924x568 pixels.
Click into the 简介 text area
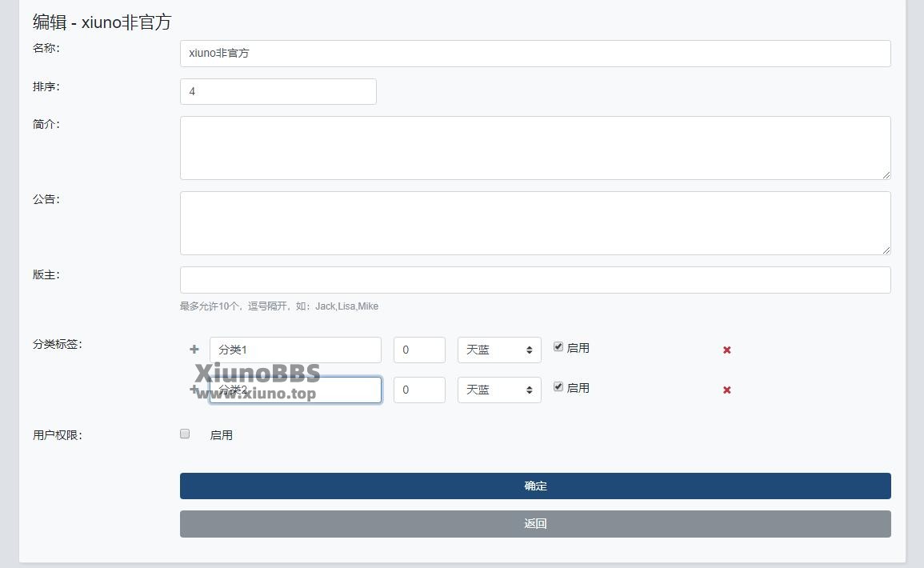(x=535, y=148)
